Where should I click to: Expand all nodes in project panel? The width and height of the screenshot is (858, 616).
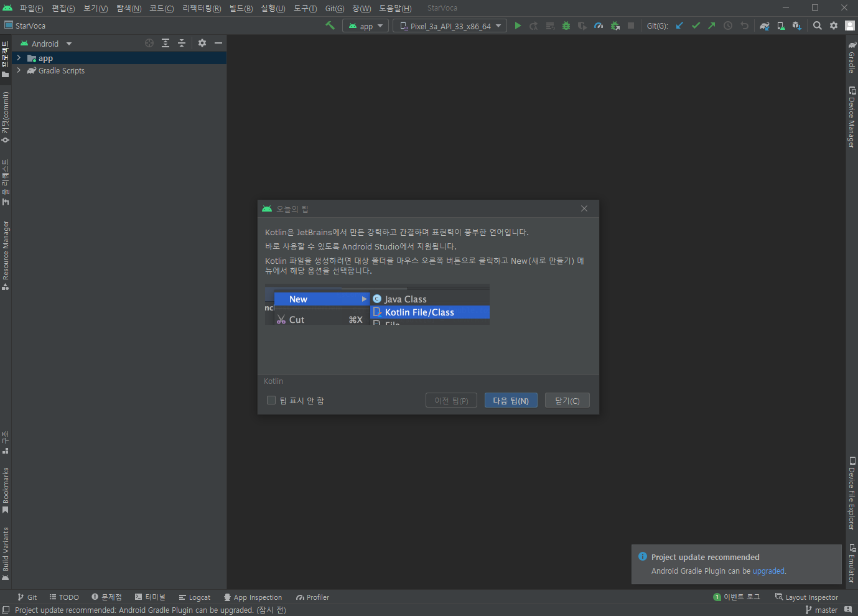tap(166, 43)
